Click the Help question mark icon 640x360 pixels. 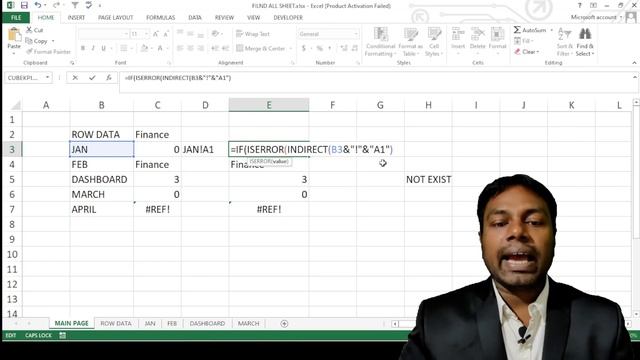pyautogui.click(x=580, y=5)
